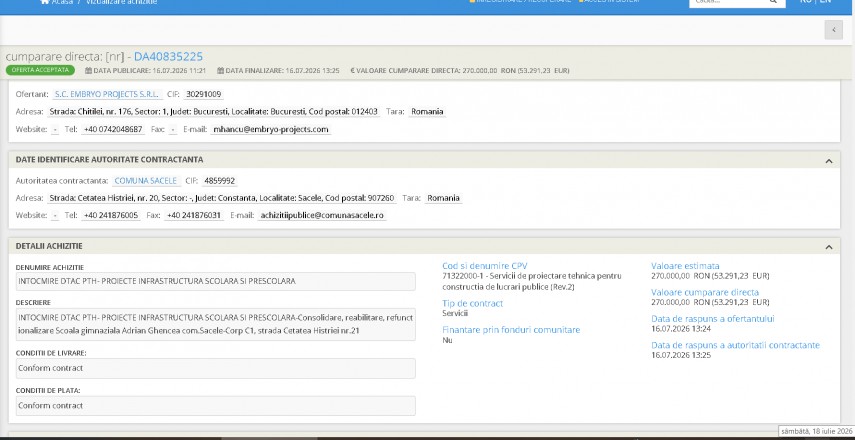
Task: Click the back arrow button at top right
Action: [x=833, y=30]
